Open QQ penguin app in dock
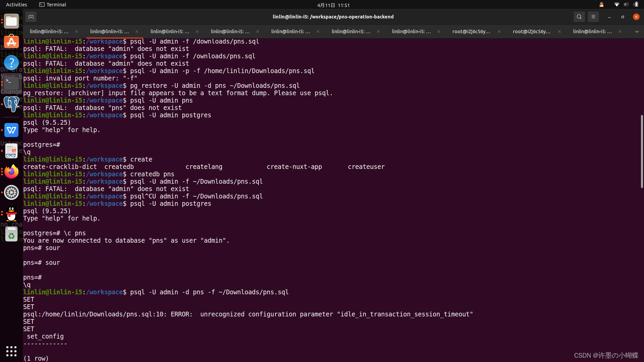Viewport: 644px width, 362px height. (x=11, y=214)
